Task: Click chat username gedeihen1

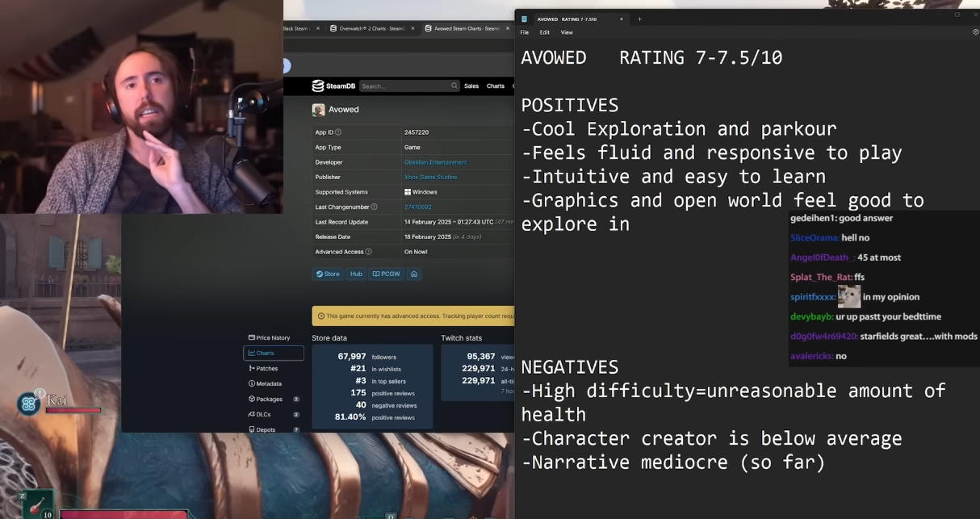Action: coord(813,218)
